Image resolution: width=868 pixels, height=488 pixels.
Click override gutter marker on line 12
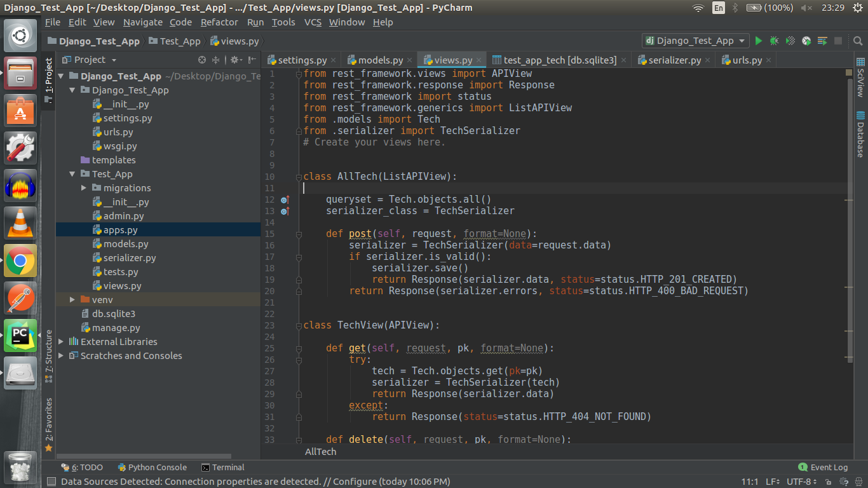pyautogui.click(x=285, y=200)
